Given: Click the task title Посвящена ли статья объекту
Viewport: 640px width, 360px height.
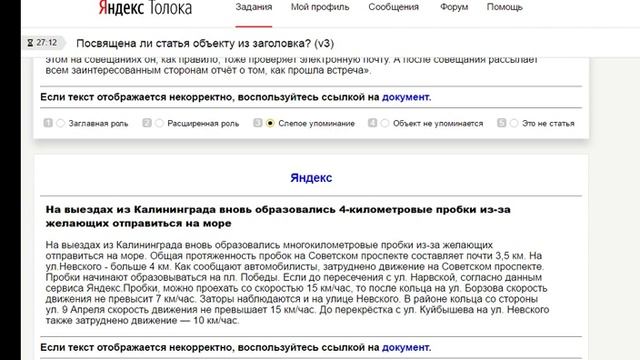Looking at the screenshot, I should click(205, 43).
